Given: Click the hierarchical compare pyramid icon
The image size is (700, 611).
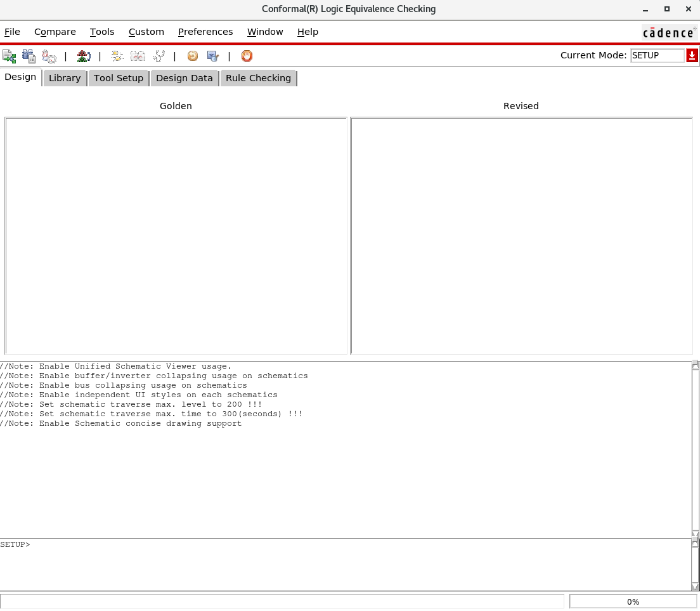Looking at the screenshot, I should (84, 56).
